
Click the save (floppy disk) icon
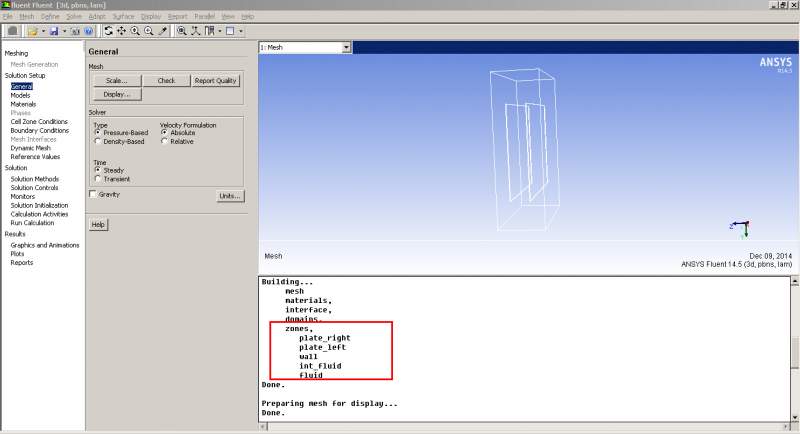54,31
